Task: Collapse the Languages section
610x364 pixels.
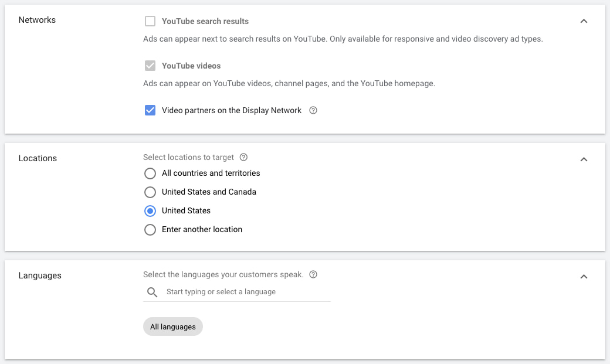Action: (584, 276)
